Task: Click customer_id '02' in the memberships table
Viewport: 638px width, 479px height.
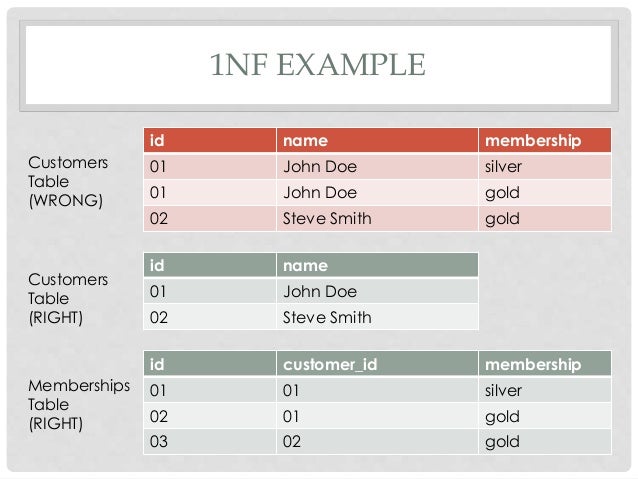Action: [x=377, y=442]
